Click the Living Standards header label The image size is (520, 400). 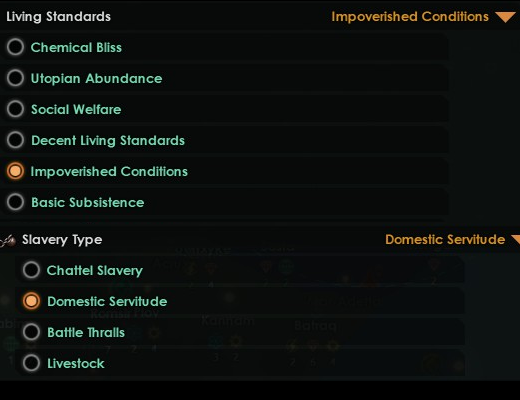[x=59, y=17]
